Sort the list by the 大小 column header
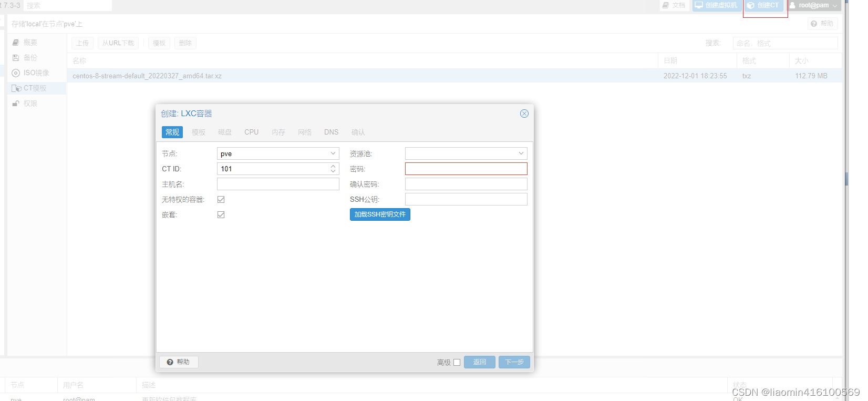This screenshot has width=868, height=401. pyautogui.click(x=815, y=61)
